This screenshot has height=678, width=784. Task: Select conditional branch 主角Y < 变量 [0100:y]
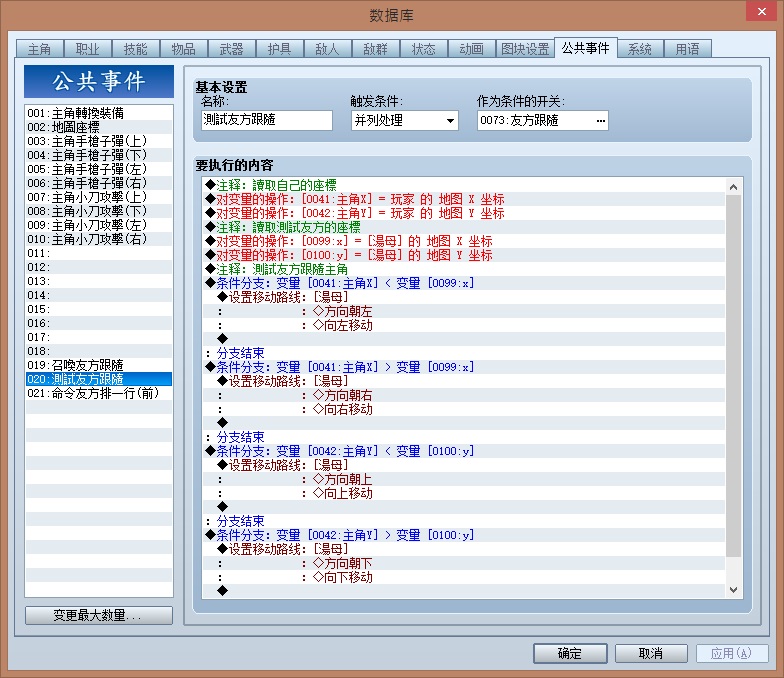[x=464, y=451]
